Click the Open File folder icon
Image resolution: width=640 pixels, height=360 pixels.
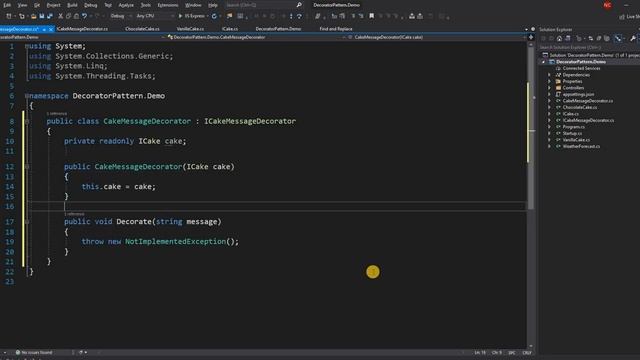tap(33, 16)
